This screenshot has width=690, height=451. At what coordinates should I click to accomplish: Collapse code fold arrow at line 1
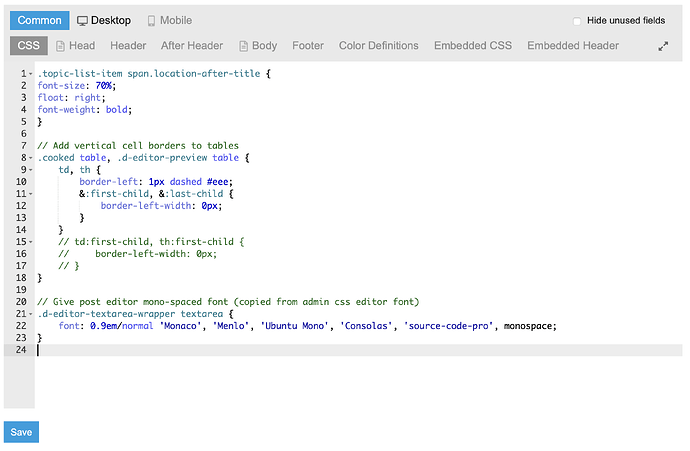[30, 74]
